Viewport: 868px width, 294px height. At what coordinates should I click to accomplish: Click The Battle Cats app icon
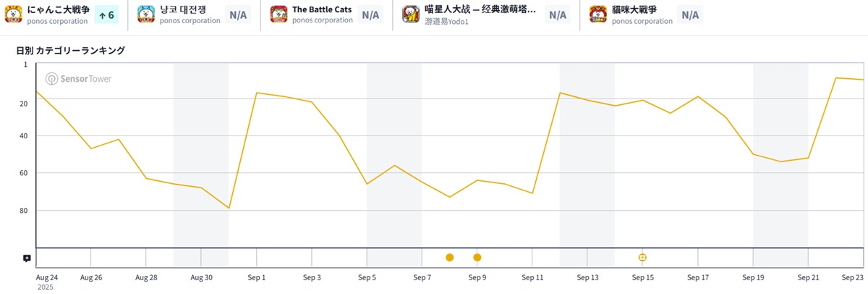(x=278, y=14)
